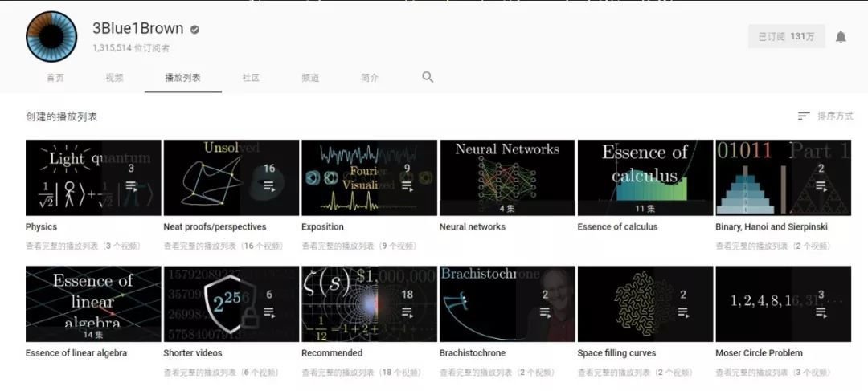Switch to the 首页 tab
The width and height of the screenshot is (868, 391).
tap(55, 77)
